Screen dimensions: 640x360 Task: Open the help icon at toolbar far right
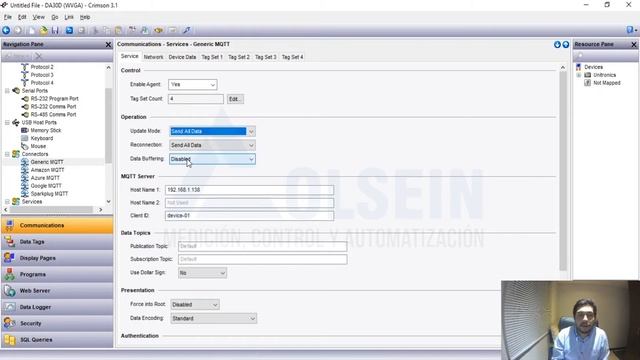[630, 30]
